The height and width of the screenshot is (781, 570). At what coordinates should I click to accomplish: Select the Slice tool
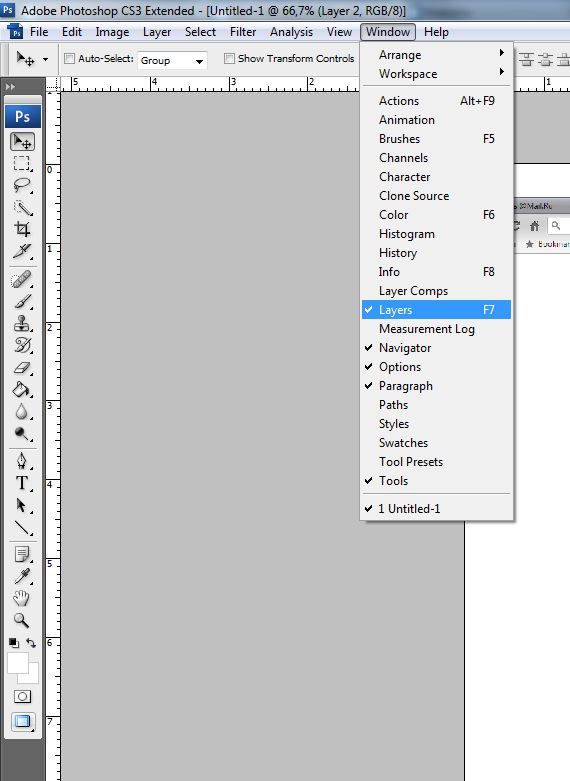(x=22, y=251)
